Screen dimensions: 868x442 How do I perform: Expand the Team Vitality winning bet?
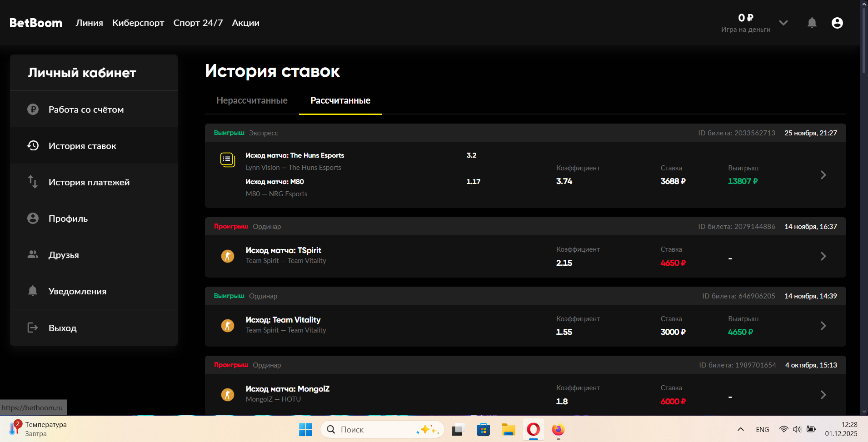tap(823, 326)
